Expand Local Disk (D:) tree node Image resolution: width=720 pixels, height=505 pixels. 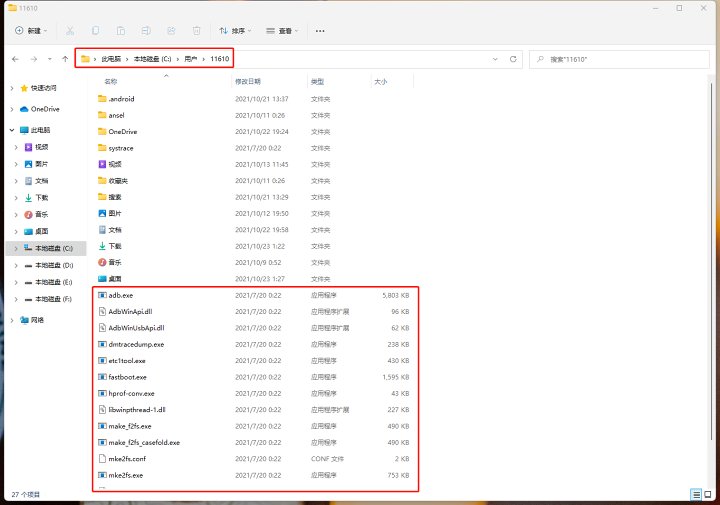[16, 265]
